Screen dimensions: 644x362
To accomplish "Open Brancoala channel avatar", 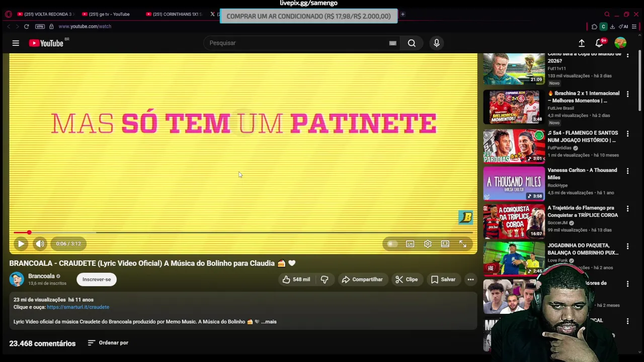I will tap(17, 279).
